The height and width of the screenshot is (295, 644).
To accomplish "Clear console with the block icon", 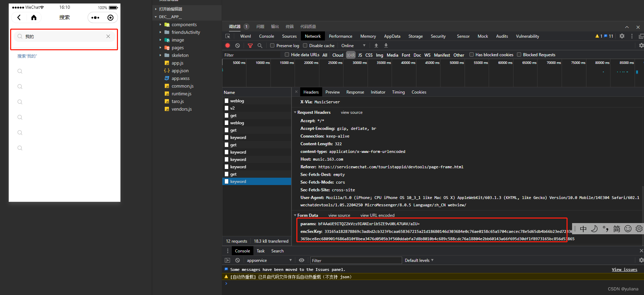I will [x=237, y=260].
